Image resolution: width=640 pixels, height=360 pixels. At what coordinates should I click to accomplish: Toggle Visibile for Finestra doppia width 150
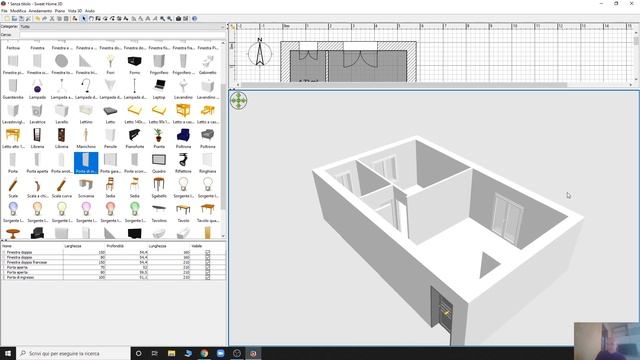click(207, 252)
